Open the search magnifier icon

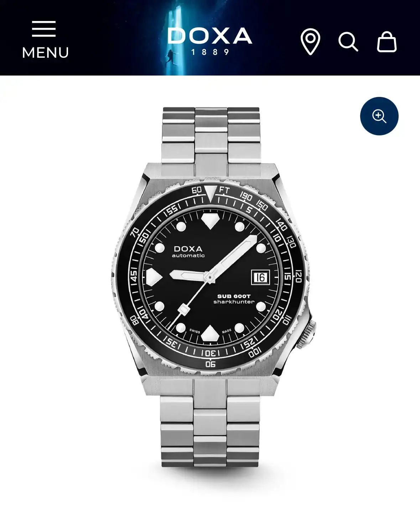(348, 42)
